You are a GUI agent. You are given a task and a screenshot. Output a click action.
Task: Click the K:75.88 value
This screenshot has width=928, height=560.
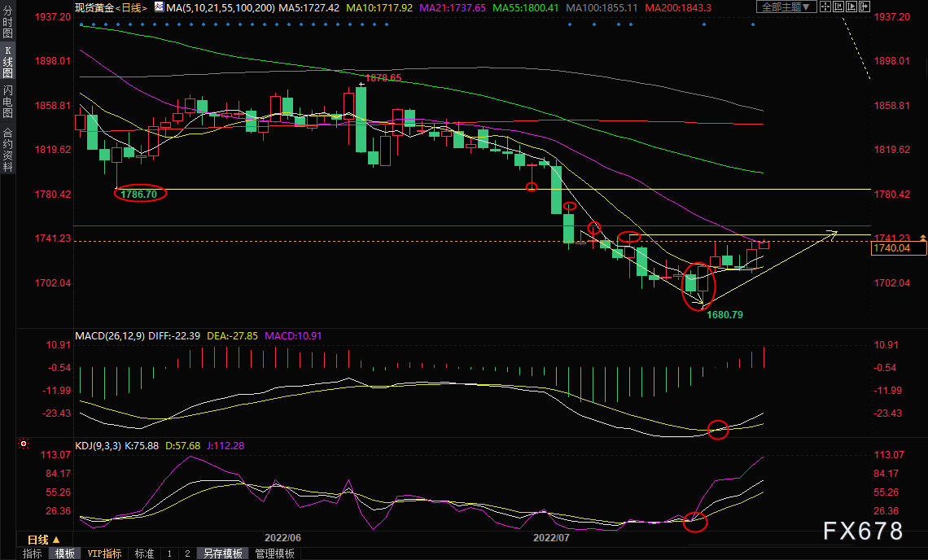click(142, 446)
